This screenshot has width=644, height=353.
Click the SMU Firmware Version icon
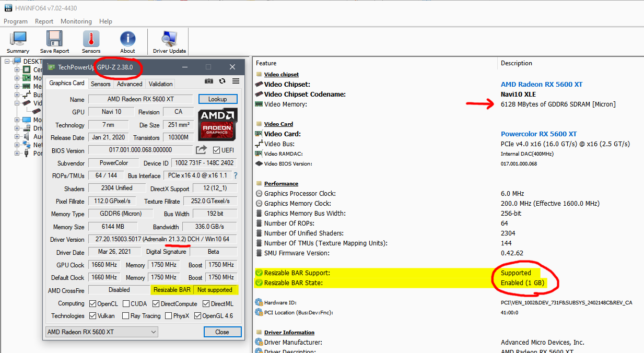coord(259,253)
